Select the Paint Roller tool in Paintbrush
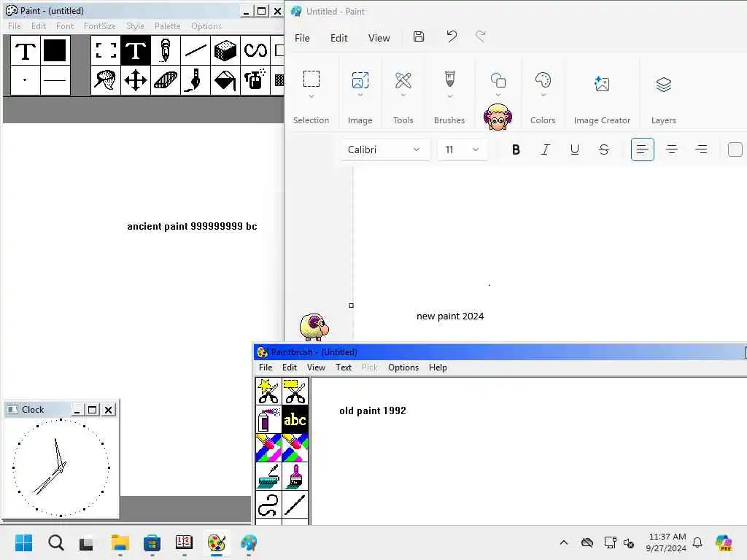 268,476
